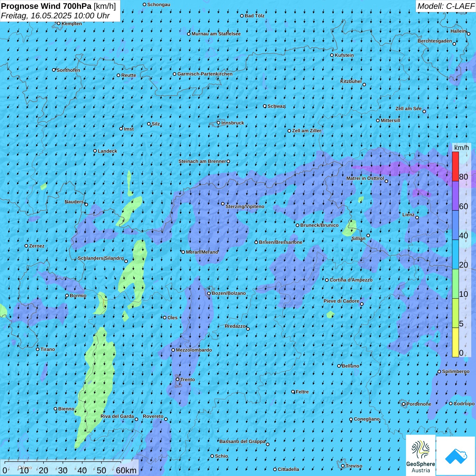Screen dimensions: 476x476
Task: Pick the medium blue 40–60 km/h legend swatch
Action: (455, 225)
